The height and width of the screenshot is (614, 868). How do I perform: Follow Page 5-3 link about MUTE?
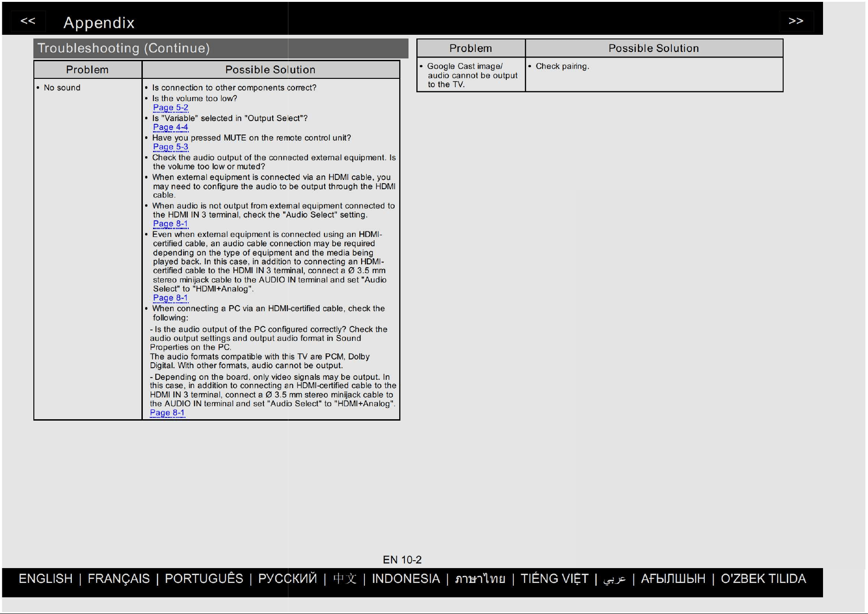pos(171,147)
